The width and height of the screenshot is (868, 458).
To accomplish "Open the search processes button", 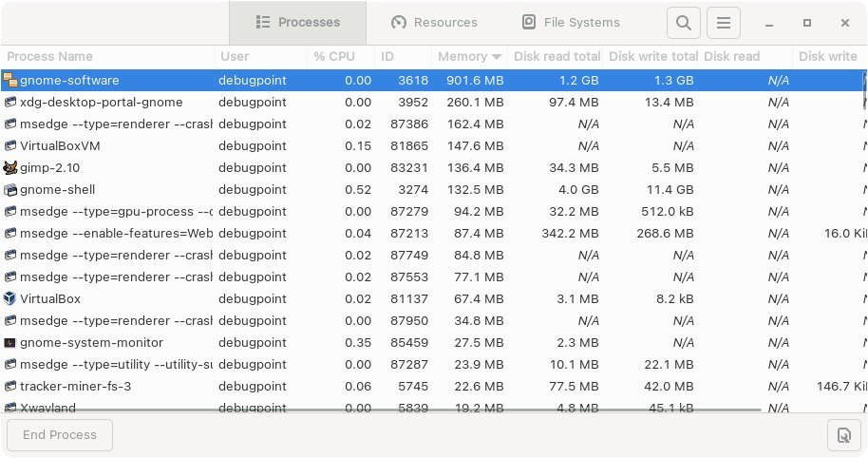I will (683, 23).
